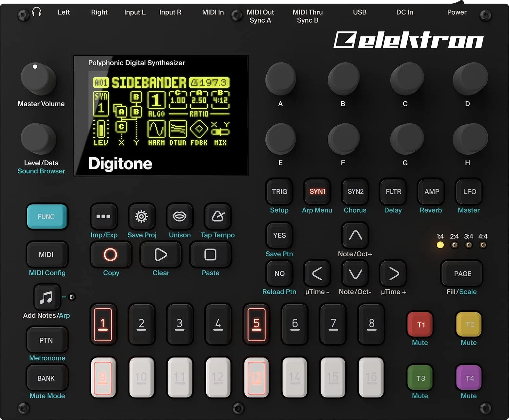Open the SYN1 Arp Menu

click(317, 192)
